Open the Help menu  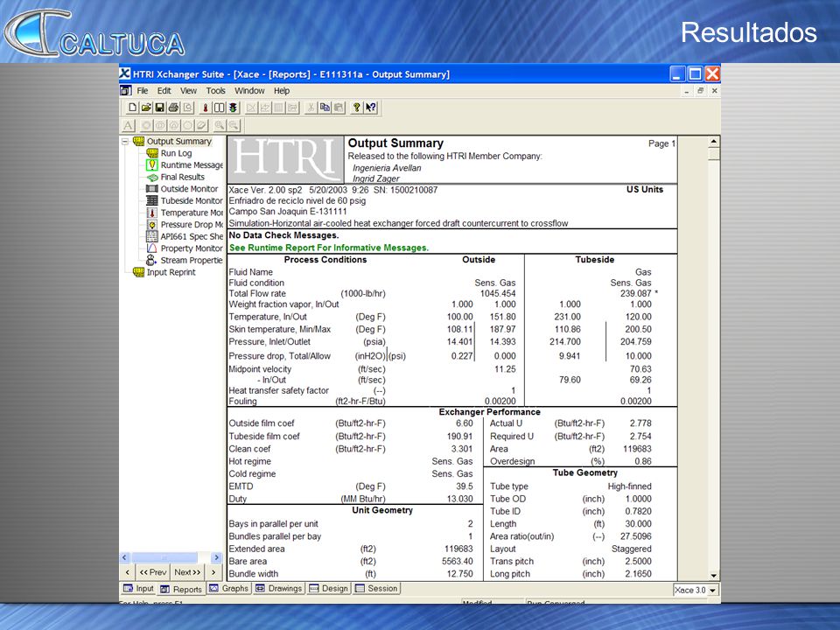[282, 91]
